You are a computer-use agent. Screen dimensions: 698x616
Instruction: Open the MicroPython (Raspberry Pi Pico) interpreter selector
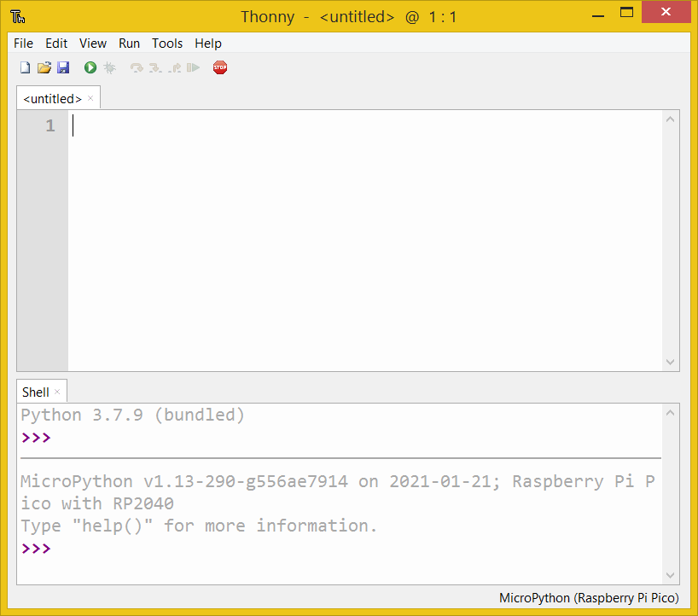(589, 598)
